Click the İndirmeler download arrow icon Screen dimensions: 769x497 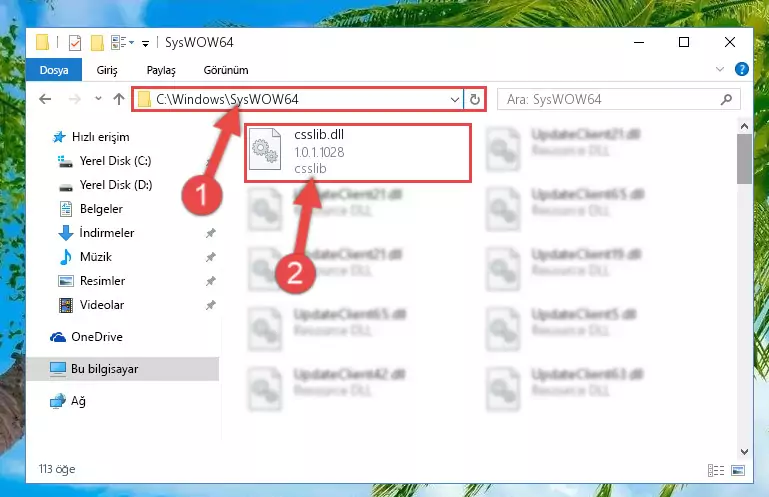66,233
